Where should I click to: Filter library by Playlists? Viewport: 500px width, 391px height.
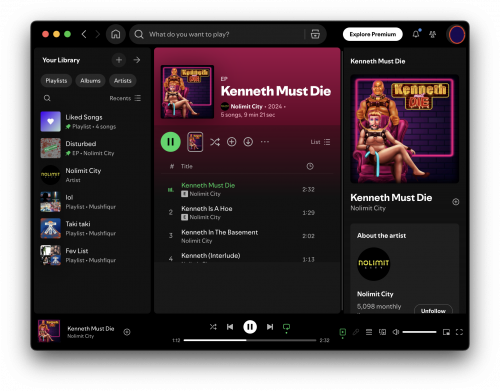[x=56, y=81]
